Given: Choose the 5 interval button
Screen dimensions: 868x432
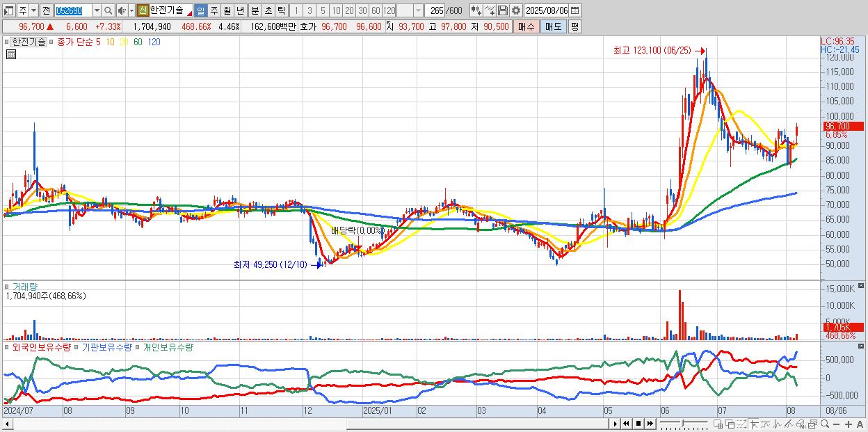Looking at the screenshot, I should tap(323, 10).
